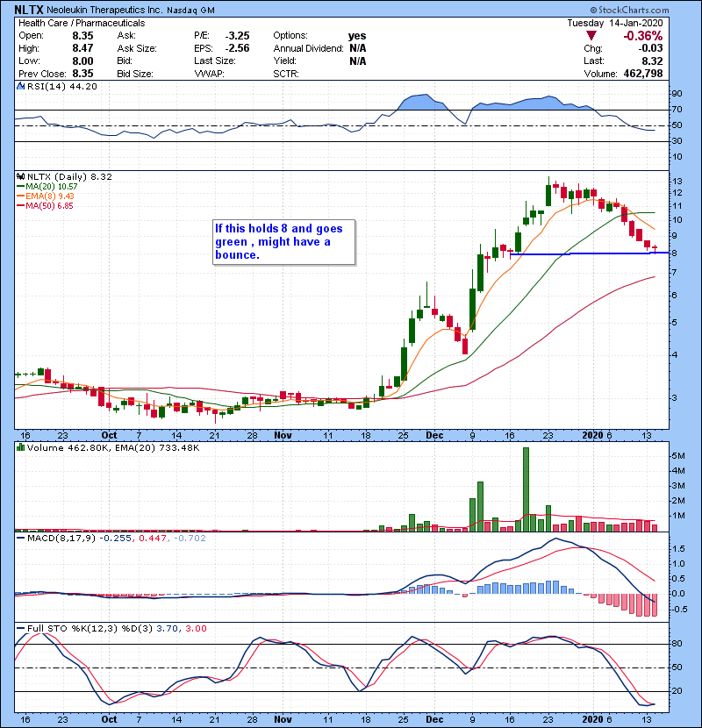Click the Open value 8.35
Image resolution: width=702 pixels, height=728 pixels.
82,36
